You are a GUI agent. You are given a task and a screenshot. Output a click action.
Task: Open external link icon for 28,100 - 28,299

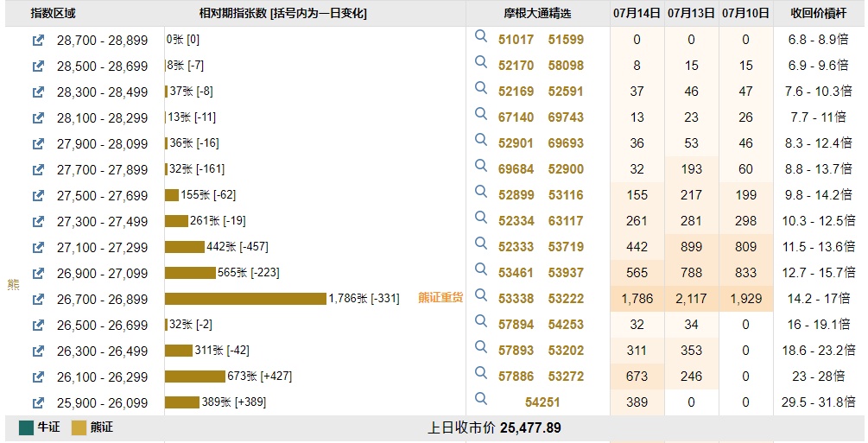click(x=38, y=117)
